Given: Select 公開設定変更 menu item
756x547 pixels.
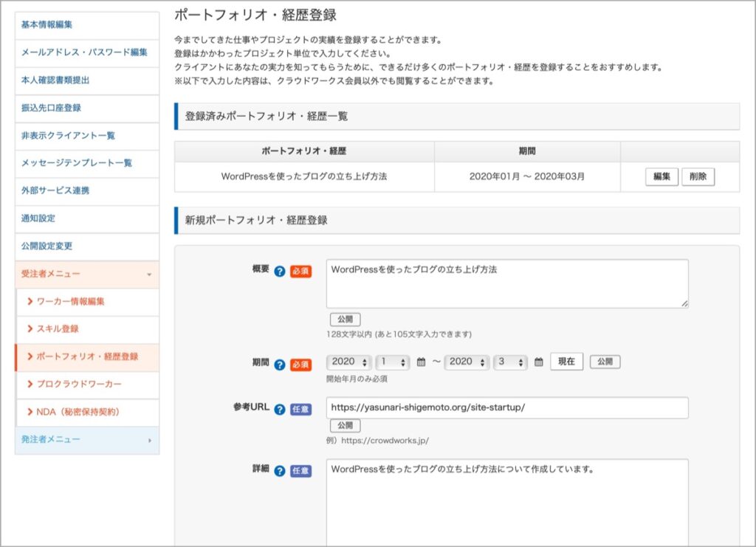Looking at the screenshot, I should (x=87, y=247).
